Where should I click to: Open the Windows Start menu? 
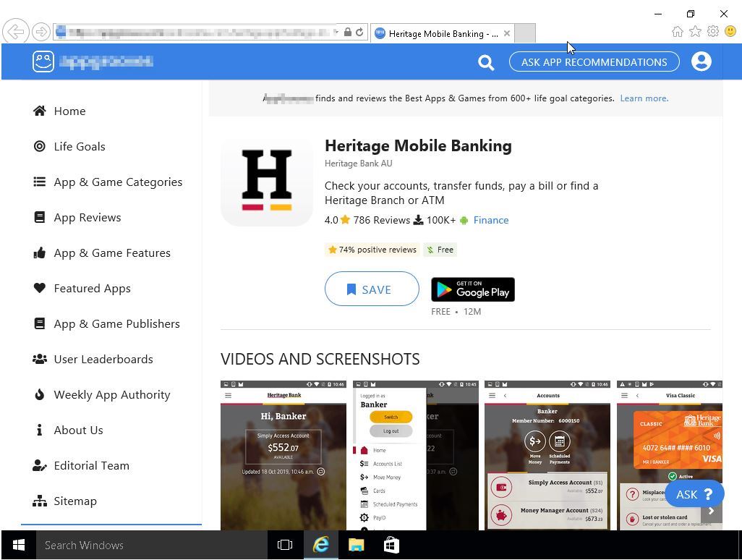click(19, 546)
